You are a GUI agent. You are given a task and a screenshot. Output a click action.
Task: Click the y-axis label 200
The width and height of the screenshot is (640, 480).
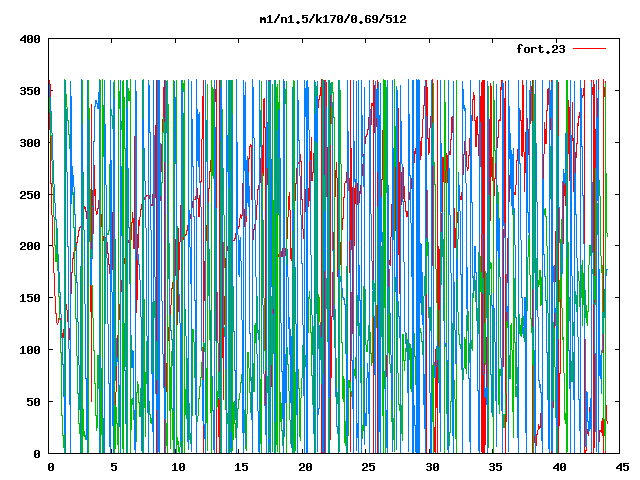[x=30, y=246]
